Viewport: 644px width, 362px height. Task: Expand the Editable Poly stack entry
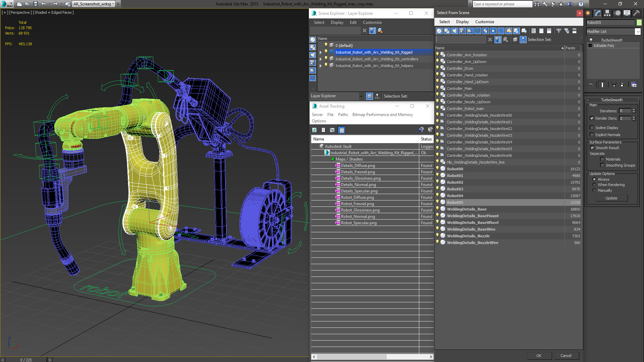pos(590,46)
